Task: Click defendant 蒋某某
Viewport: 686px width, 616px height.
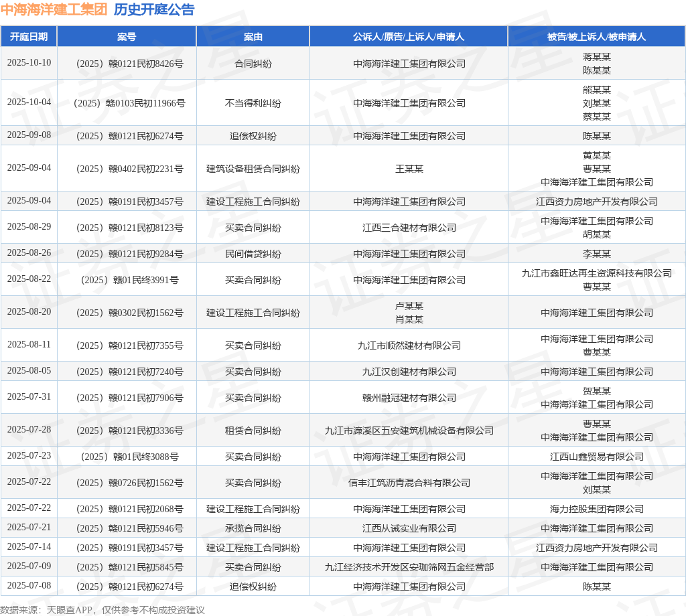Action: pos(597,57)
